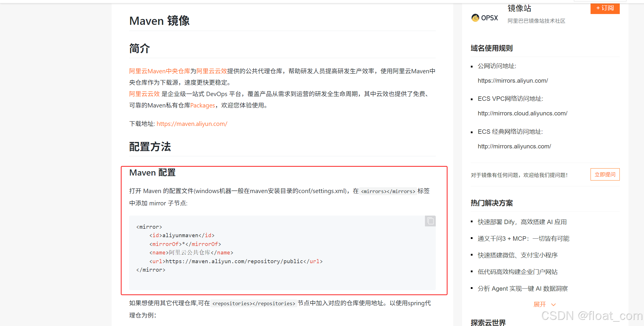
Task: Click the 阿里巴巴镜像站技术社区 subtitle
Action: click(x=536, y=21)
